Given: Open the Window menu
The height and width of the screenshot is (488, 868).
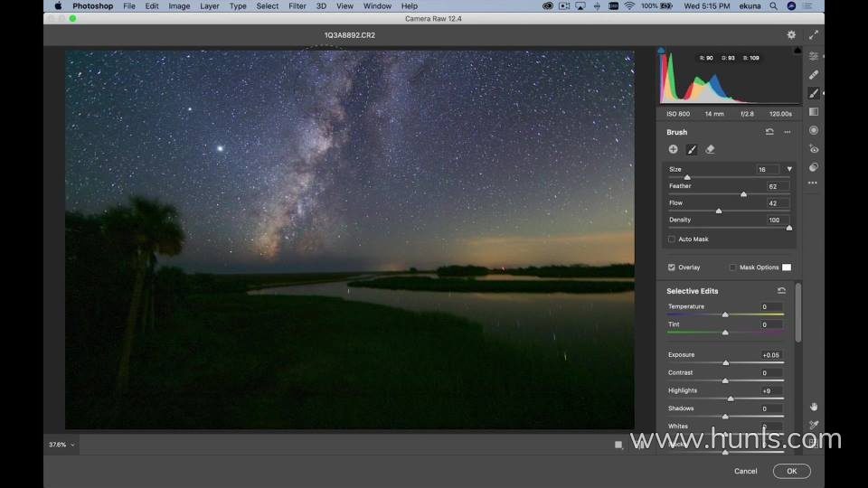Looking at the screenshot, I should pos(377,6).
